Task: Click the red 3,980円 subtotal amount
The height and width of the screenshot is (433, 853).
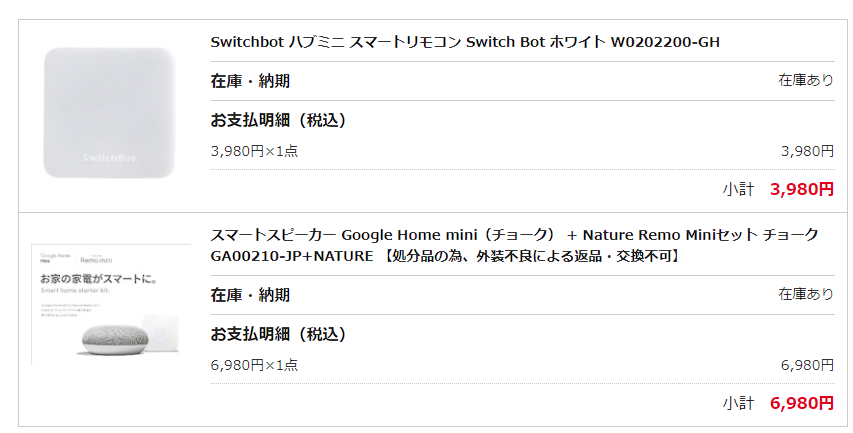Action: tap(802, 189)
